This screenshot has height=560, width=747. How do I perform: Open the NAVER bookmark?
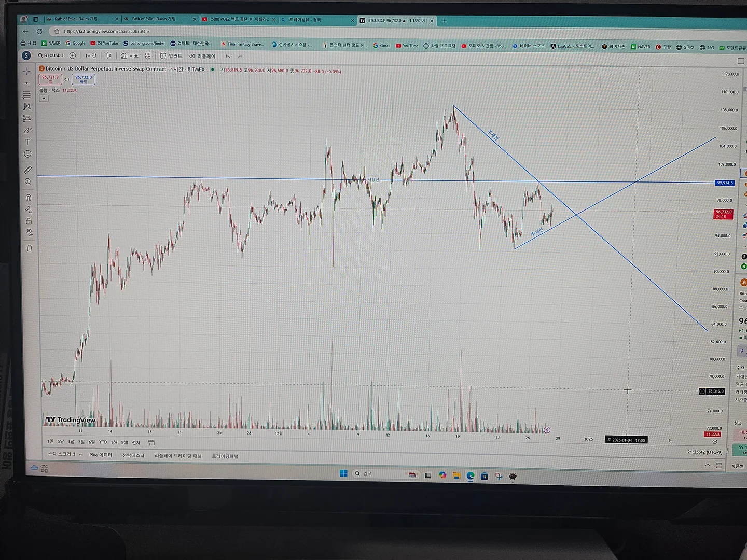tap(51, 43)
